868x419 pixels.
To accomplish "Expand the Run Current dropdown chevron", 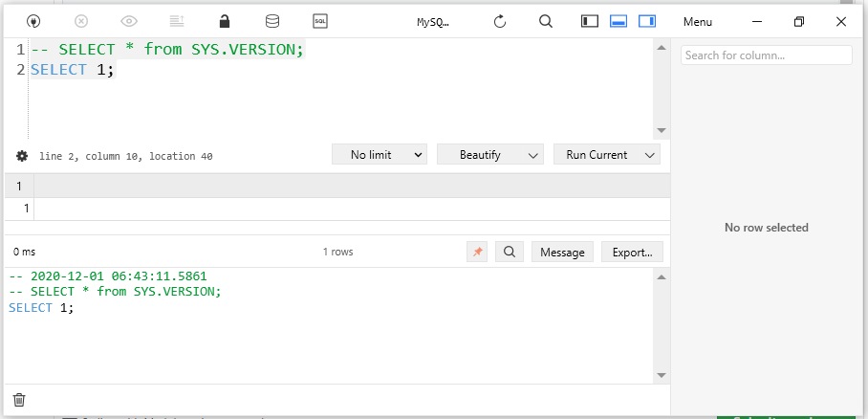I will tap(650, 155).
